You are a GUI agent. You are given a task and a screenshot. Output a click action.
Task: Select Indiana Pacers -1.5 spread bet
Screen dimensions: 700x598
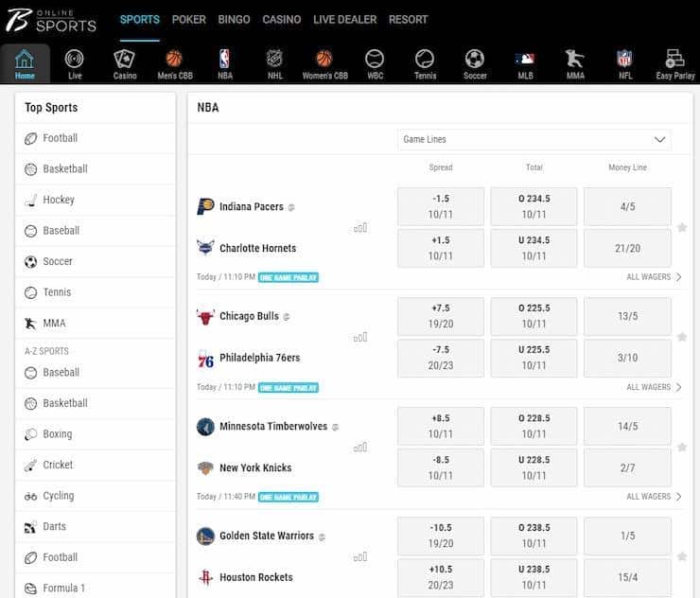441,206
